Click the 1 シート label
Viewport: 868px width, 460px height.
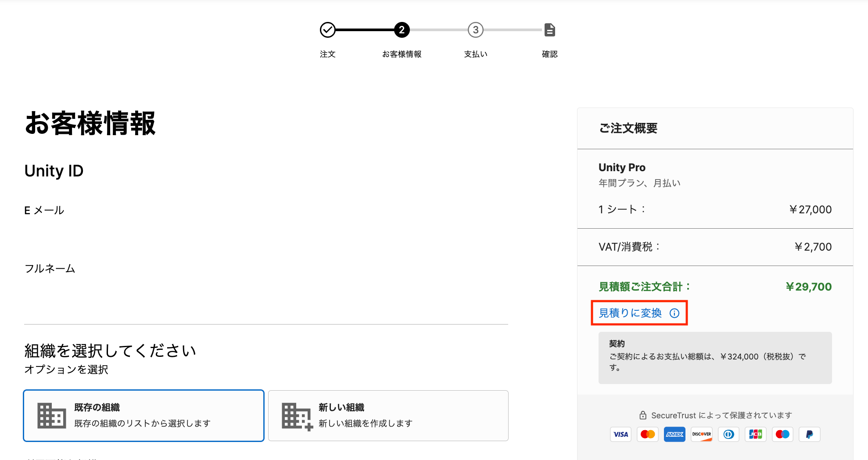[622, 209]
